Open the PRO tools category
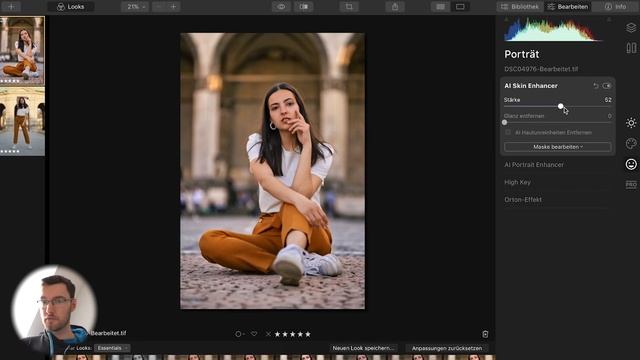The height and width of the screenshot is (360, 640). pyautogui.click(x=631, y=184)
